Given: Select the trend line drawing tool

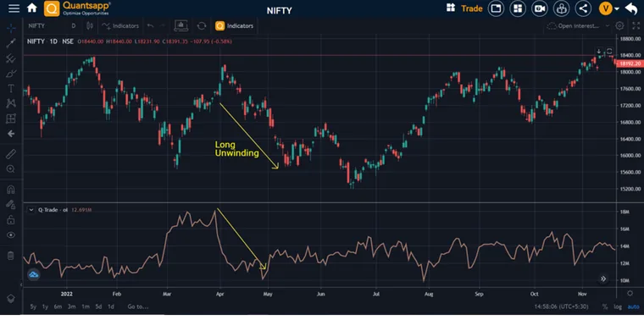Looking at the screenshot, I should click(x=11, y=43).
